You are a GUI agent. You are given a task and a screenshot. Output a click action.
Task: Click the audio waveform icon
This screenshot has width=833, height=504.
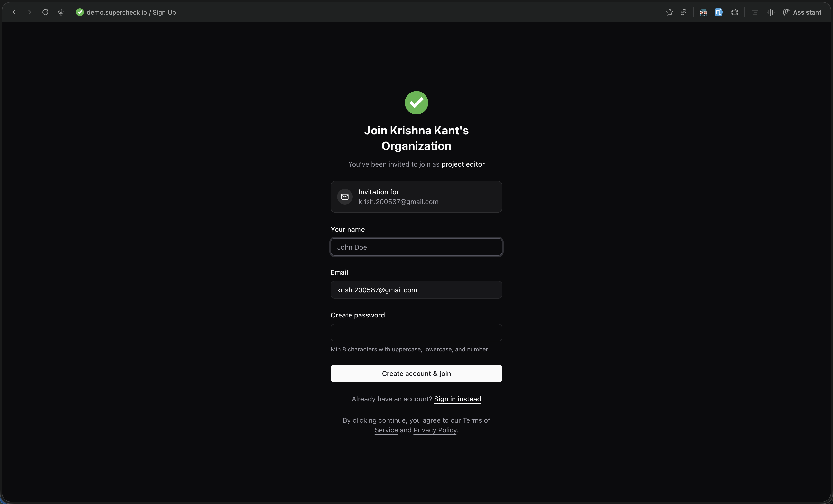pyautogui.click(x=770, y=12)
